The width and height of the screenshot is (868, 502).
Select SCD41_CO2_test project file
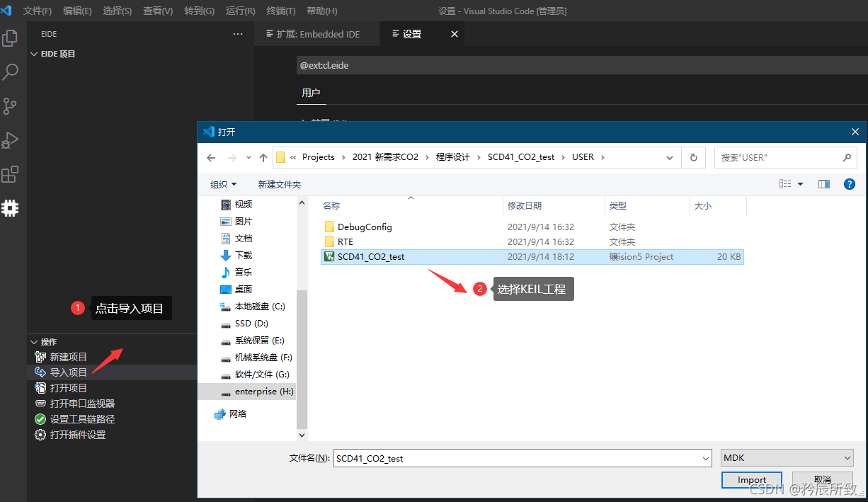[532, 257]
